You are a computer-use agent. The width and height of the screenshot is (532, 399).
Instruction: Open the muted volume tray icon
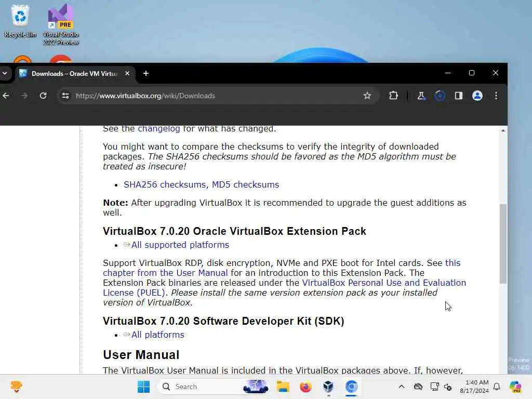point(448,387)
